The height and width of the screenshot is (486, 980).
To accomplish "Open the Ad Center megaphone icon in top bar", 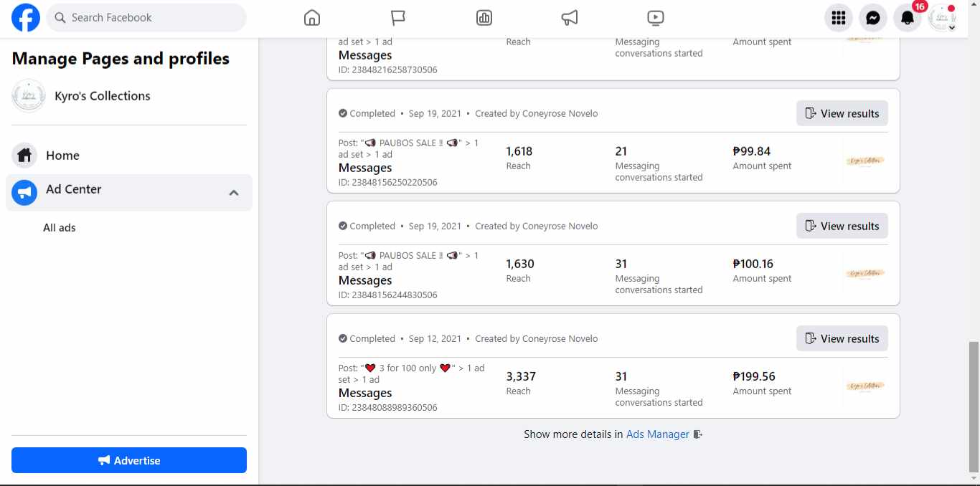I will click(x=570, y=18).
